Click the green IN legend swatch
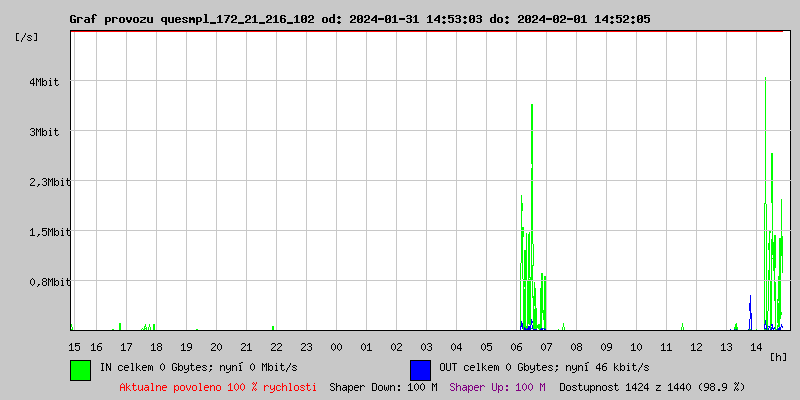This screenshot has height=400, width=800. pyautogui.click(x=80, y=369)
